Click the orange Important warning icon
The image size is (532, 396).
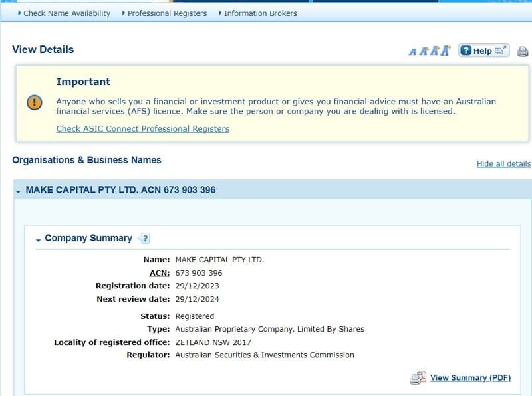(x=34, y=102)
